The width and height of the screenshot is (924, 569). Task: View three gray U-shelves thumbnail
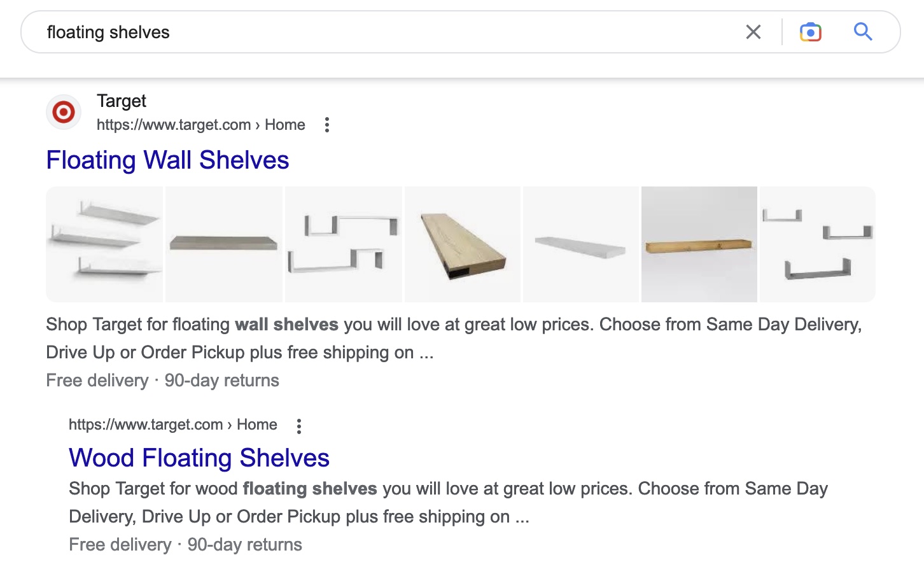[817, 244]
